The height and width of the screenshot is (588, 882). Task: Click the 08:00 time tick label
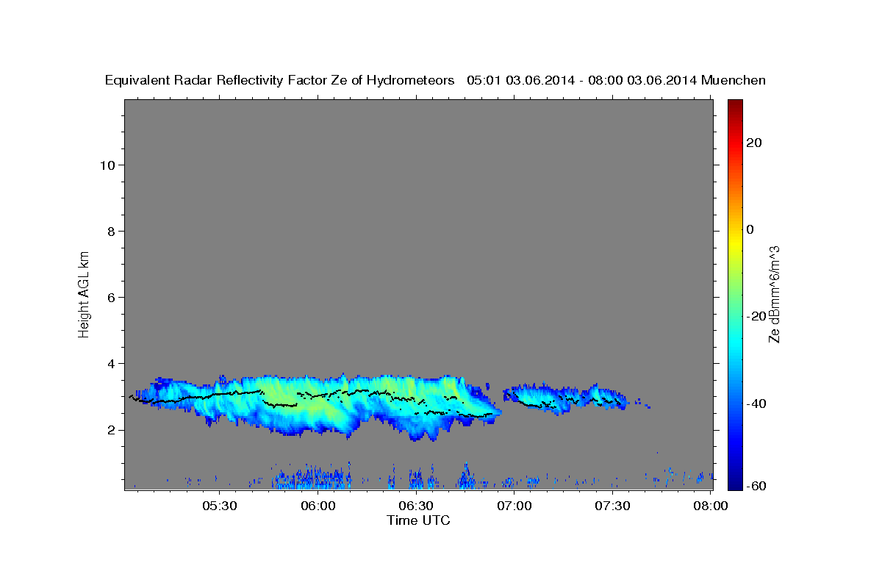tap(711, 506)
